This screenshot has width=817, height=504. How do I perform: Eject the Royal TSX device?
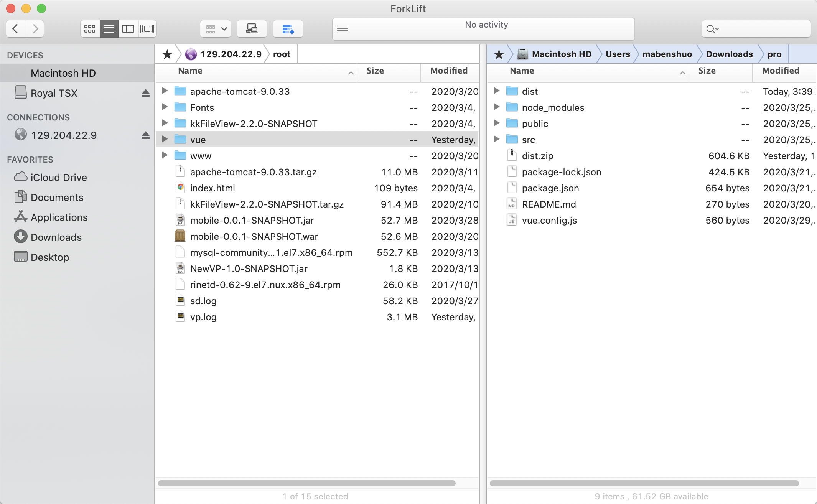coord(145,93)
